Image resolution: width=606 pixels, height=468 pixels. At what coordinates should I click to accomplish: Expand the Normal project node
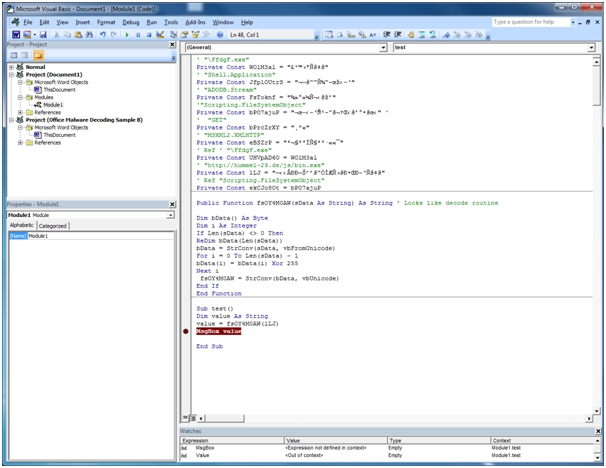coord(11,67)
